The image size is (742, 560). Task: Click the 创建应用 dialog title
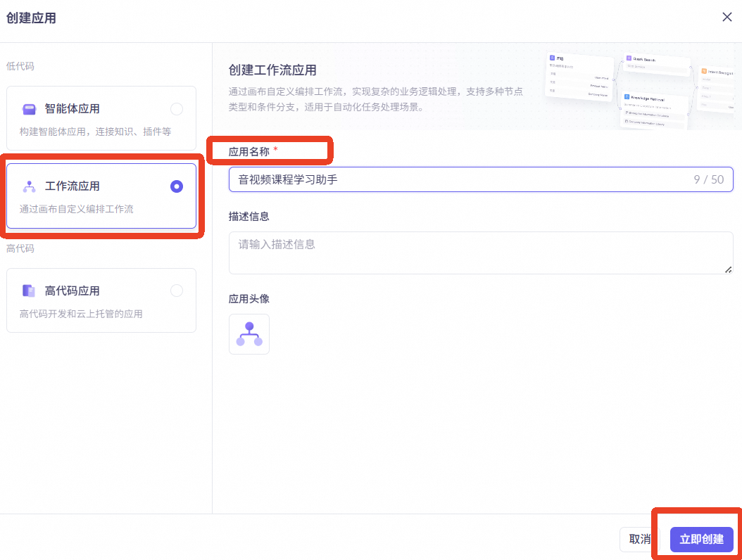(31, 18)
